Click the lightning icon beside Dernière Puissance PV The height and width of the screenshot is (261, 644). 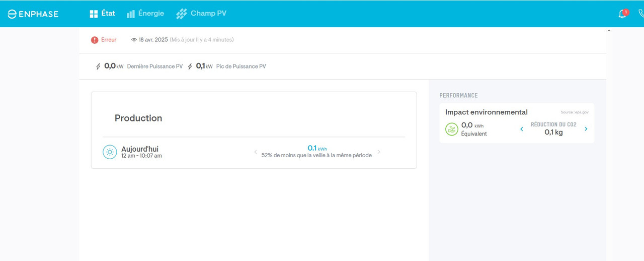click(x=98, y=67)
